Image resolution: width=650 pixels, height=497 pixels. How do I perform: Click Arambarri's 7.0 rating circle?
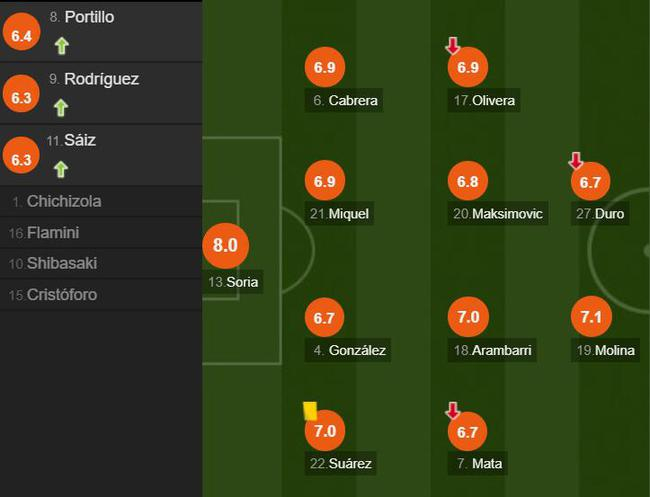tap(468, 318)
